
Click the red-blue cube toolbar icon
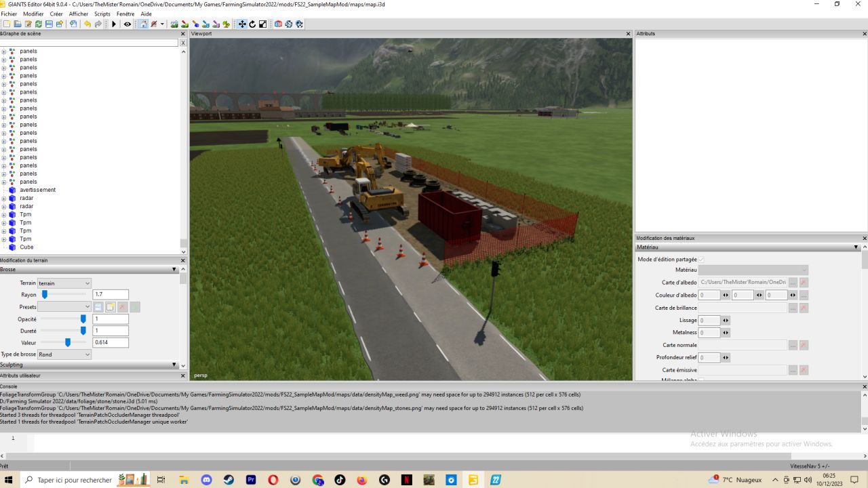278,24
